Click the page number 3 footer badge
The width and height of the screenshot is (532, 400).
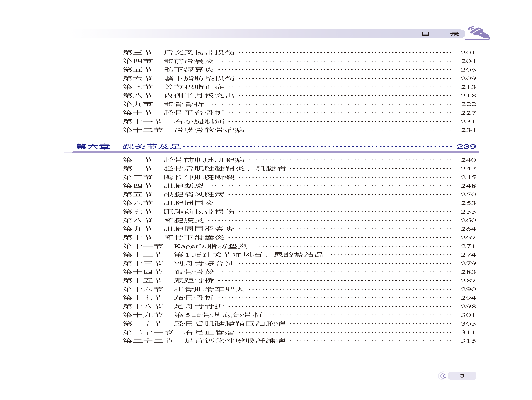(x=462, y=376)
